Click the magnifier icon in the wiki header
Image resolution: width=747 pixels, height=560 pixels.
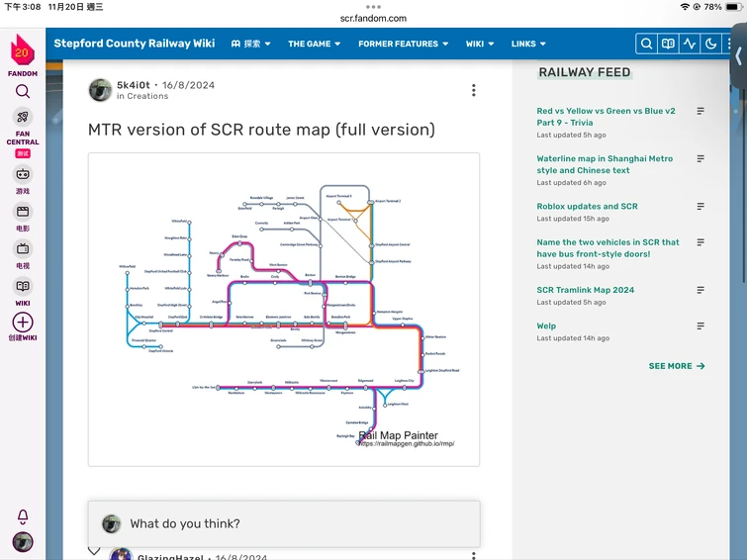click(x=646, y=44)
